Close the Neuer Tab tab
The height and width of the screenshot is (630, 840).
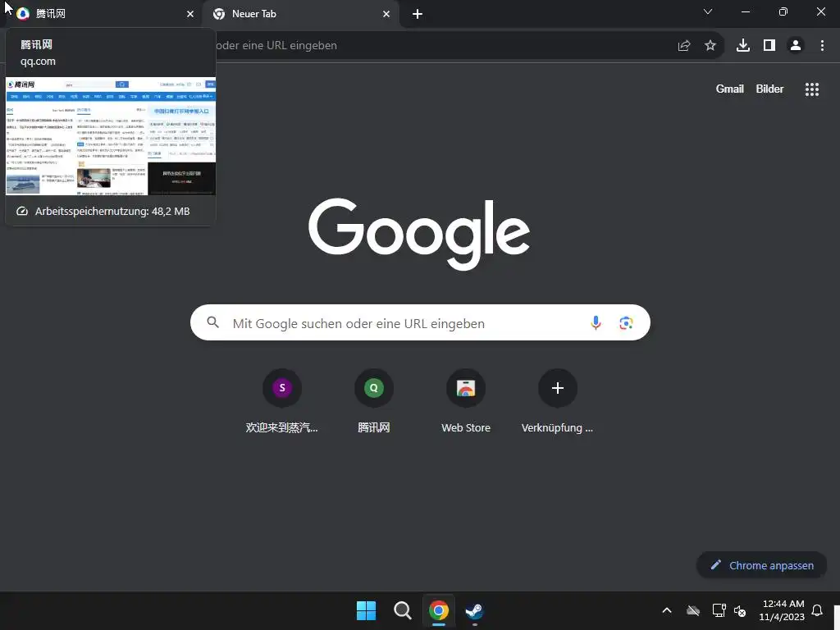click(386, 14)
